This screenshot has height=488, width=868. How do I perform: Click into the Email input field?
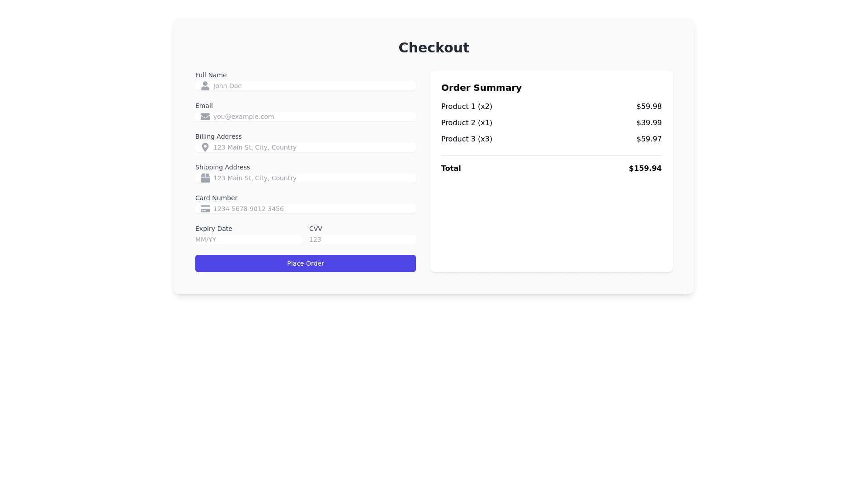click(x=312, y=117)
